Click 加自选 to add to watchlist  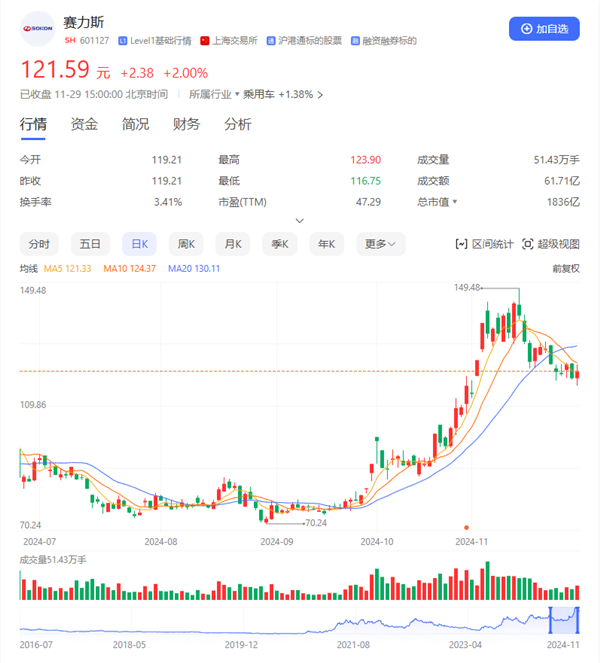pyautogui.click(x=543, y=29)
